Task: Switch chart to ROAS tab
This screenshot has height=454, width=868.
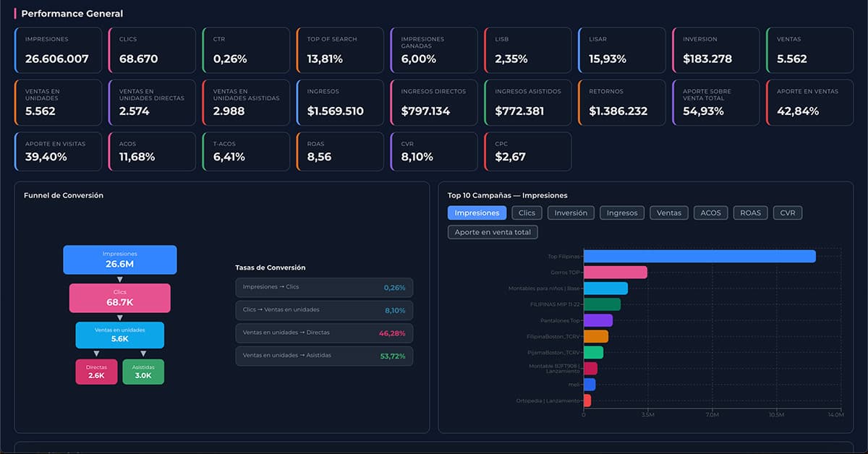Action: click(750, 213)
